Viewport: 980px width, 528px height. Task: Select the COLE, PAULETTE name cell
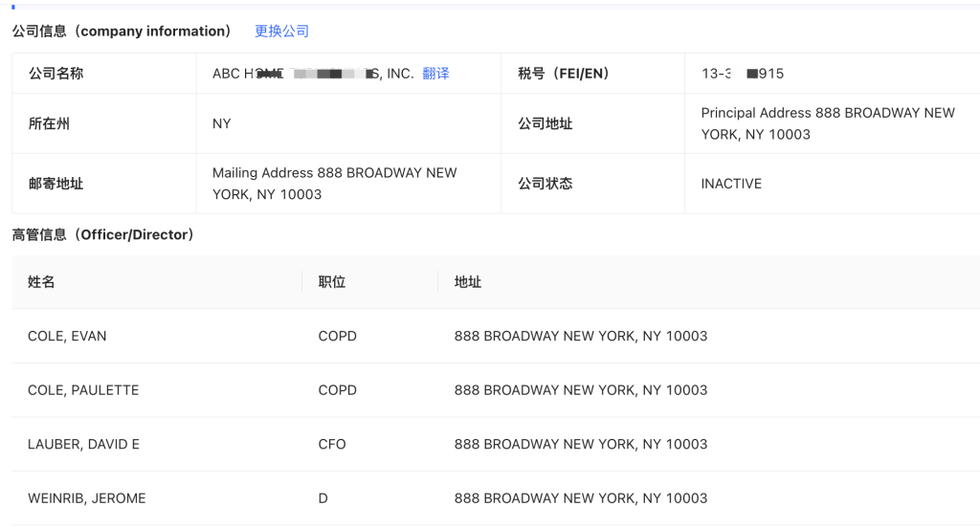click(x=83, y=390)
